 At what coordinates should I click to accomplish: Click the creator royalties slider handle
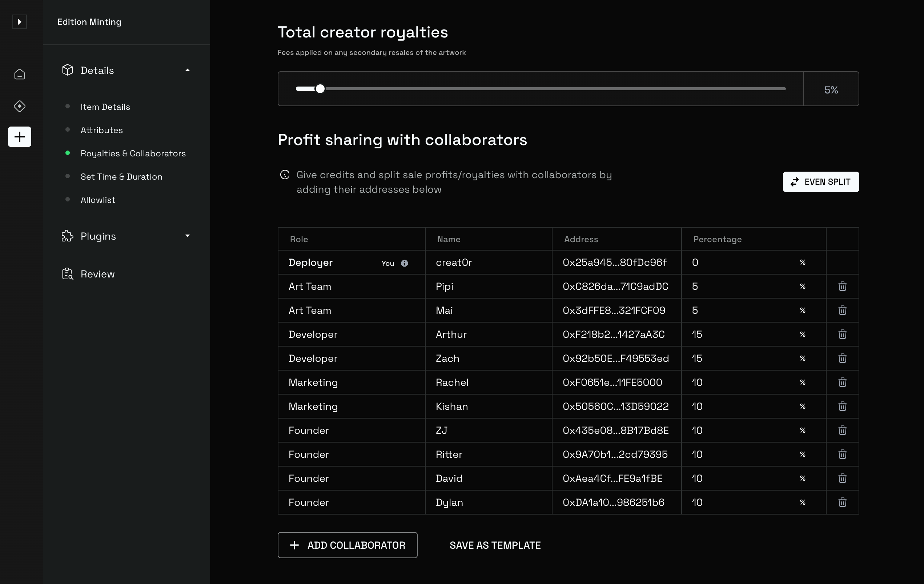click(320, 89)
